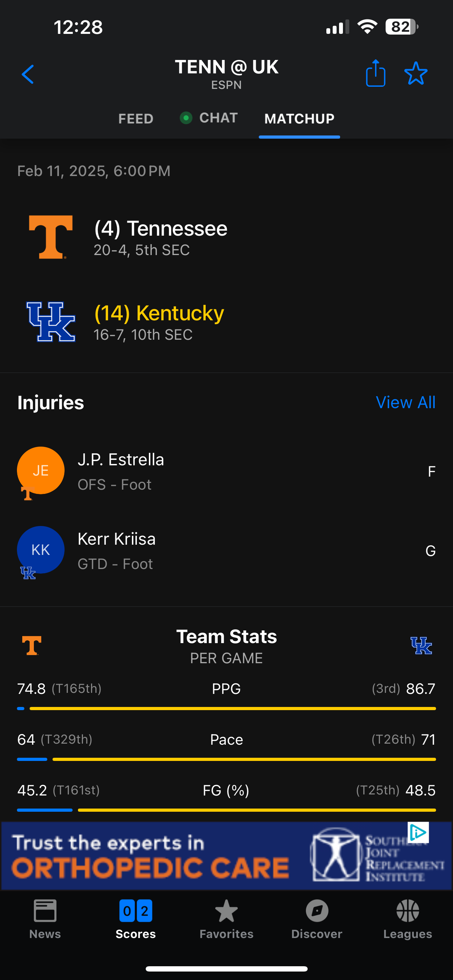Select the MATCHUP tab

299,119
